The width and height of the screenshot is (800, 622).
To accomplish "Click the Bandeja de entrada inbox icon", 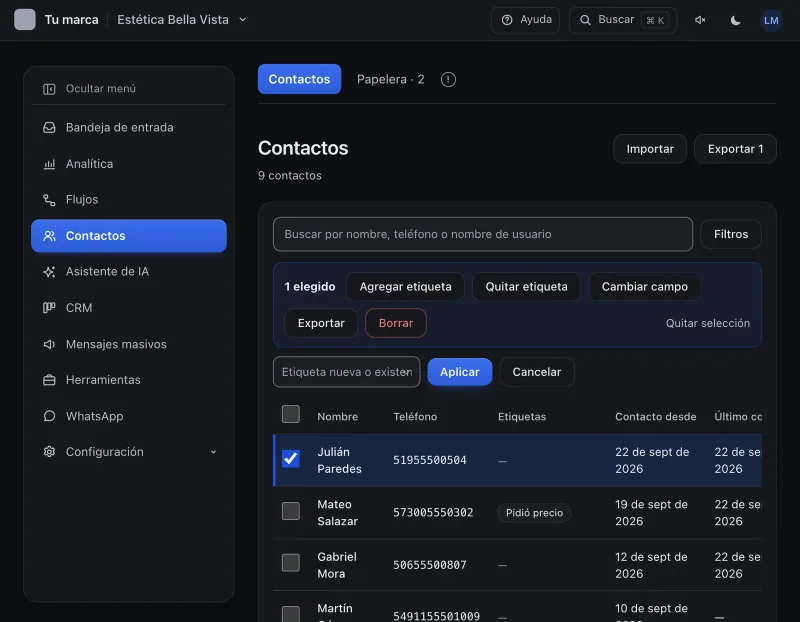I will pos(49,127).
